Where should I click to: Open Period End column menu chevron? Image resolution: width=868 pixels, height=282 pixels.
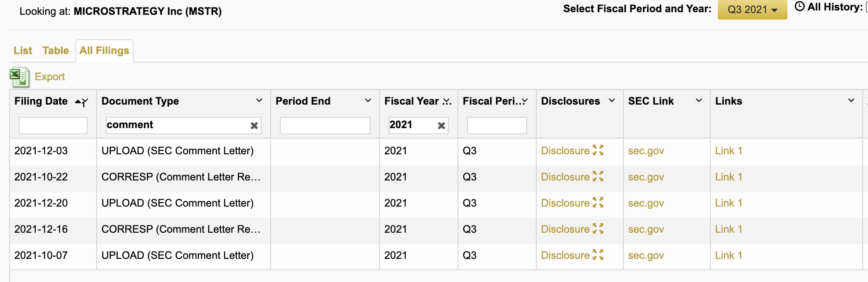point(368,101)
